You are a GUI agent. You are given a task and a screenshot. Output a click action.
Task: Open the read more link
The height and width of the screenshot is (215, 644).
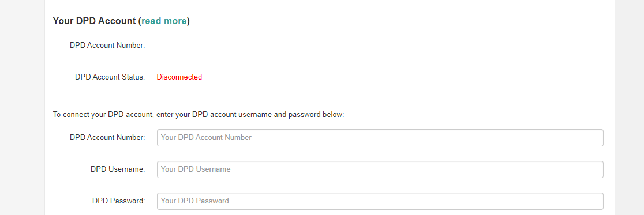(x=164, y=21)
